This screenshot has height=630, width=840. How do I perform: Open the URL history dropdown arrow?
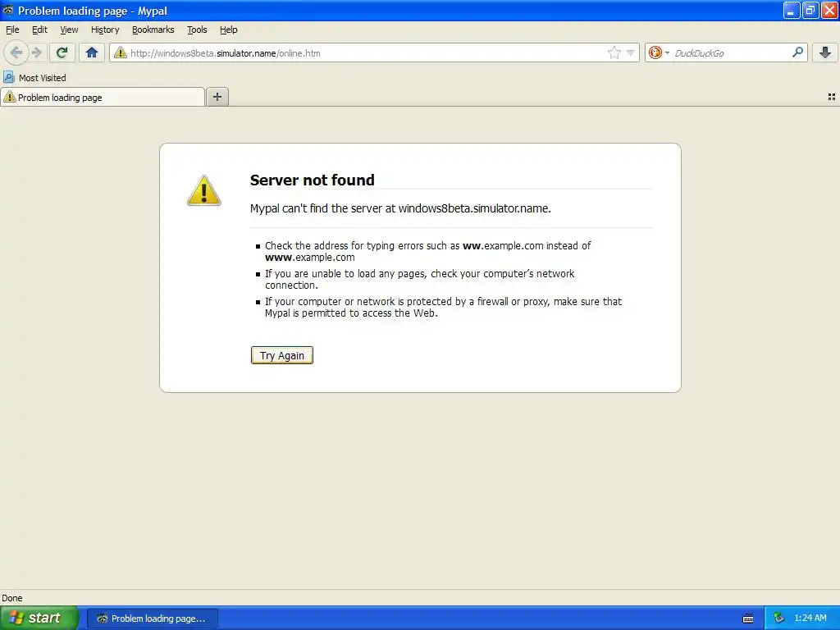(x=631, y=52)
